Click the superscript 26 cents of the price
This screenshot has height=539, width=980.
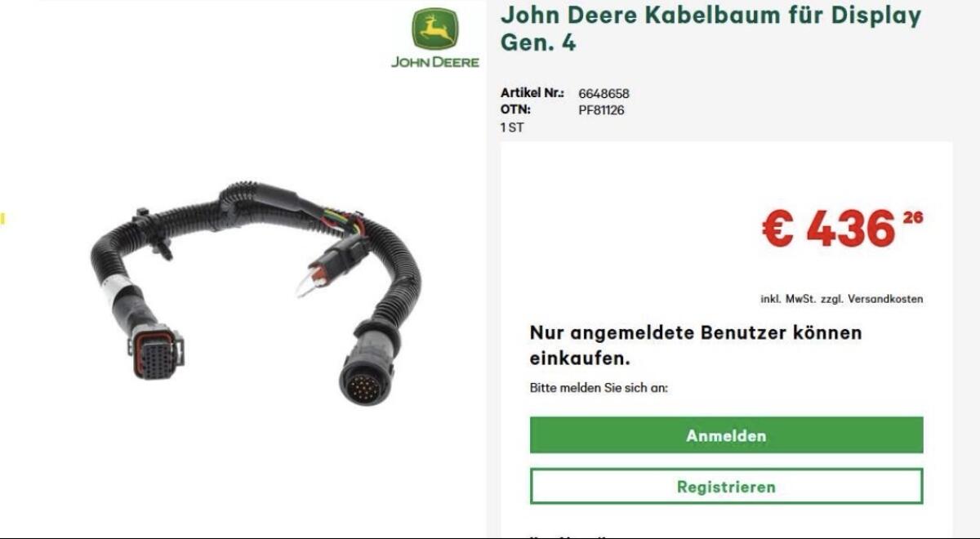pos(913,217)
